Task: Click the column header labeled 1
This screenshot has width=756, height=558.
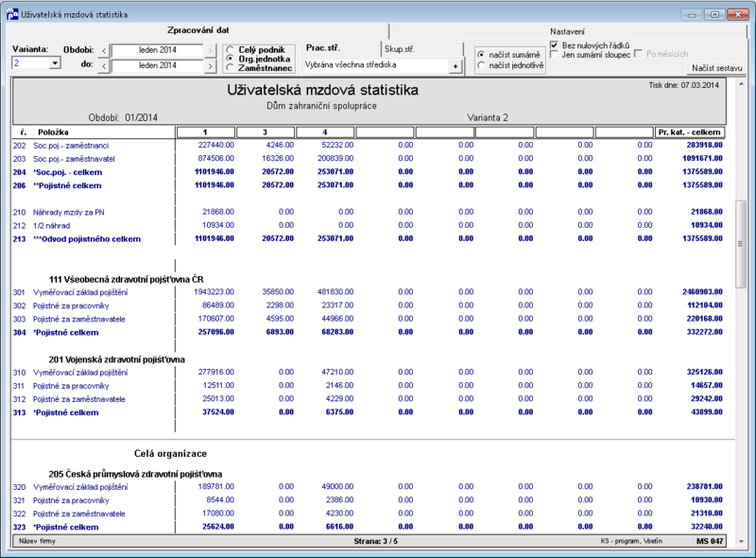Action: click(205, 132)
